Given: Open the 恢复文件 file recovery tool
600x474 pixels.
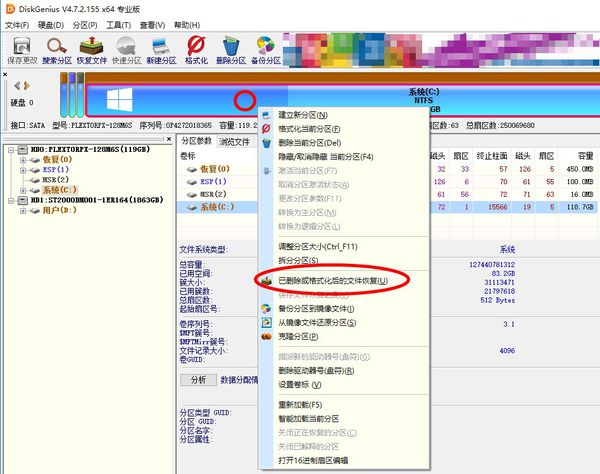Looking at the screenshot, I should pos(92,48).
